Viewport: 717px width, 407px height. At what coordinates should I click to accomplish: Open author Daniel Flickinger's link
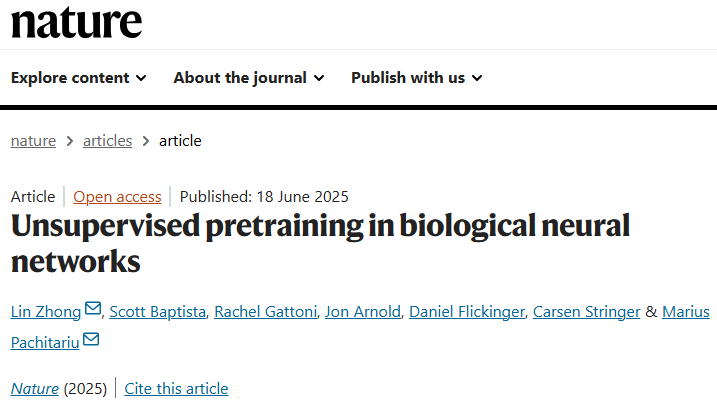[467, 311]
